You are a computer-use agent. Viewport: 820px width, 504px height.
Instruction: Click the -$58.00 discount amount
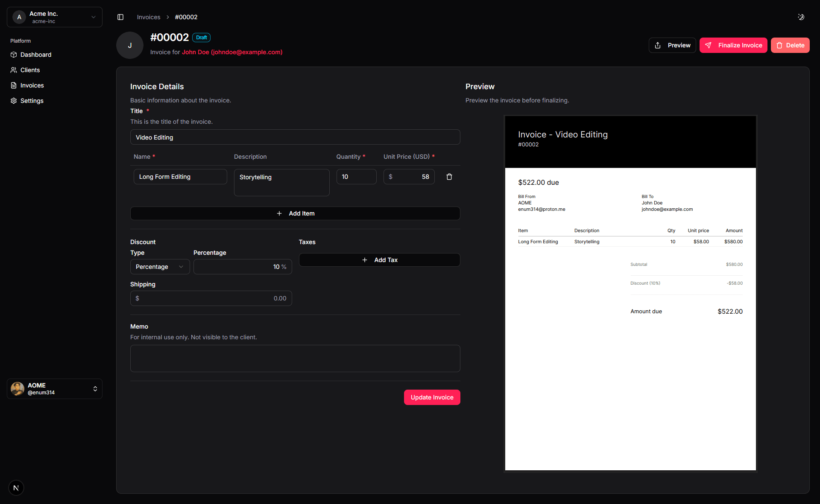[x=735, y=283]
